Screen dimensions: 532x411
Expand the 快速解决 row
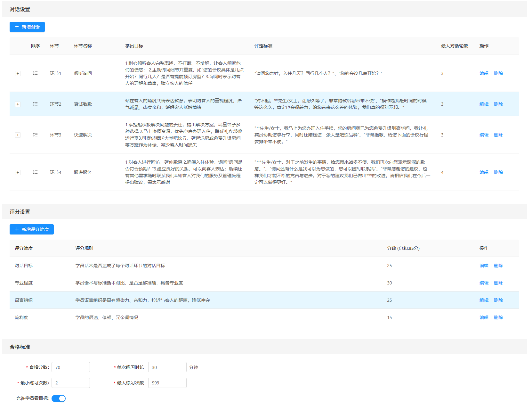pyautogui.click(x=18, y=135)
